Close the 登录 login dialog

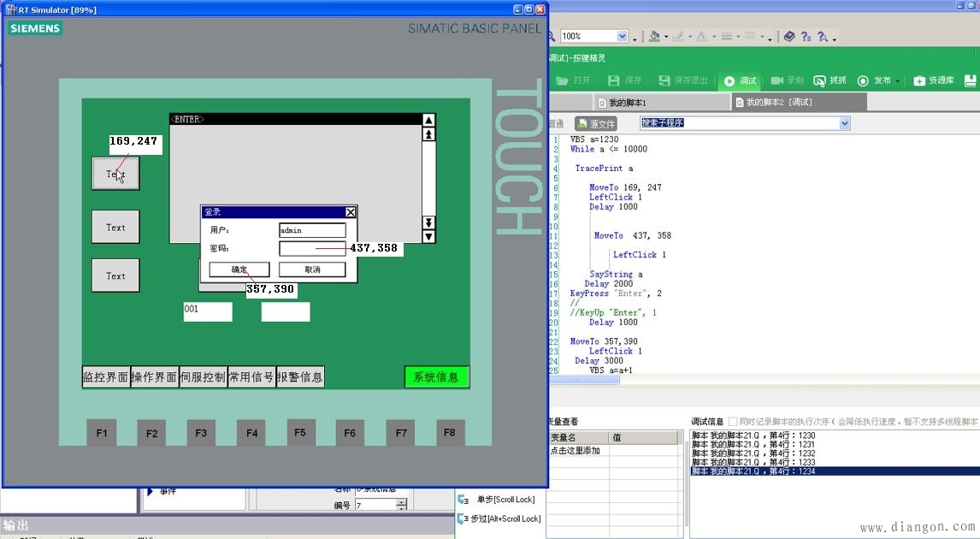pyautogui.click(x=350, y=211)
